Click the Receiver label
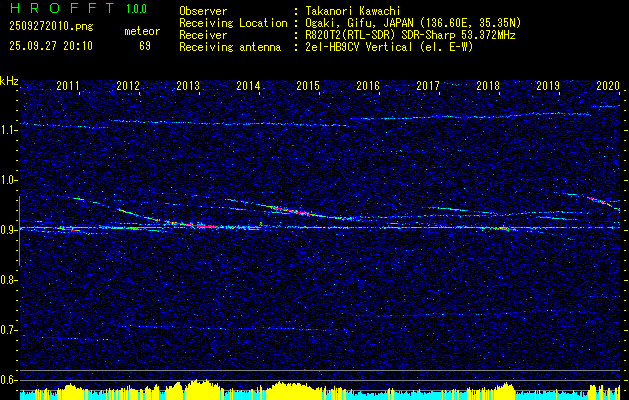629x400 pixels. pos(203,35)
